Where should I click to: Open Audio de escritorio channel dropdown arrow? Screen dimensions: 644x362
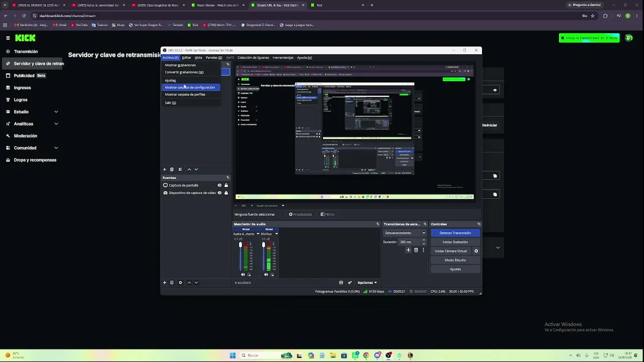coord(258,234)
